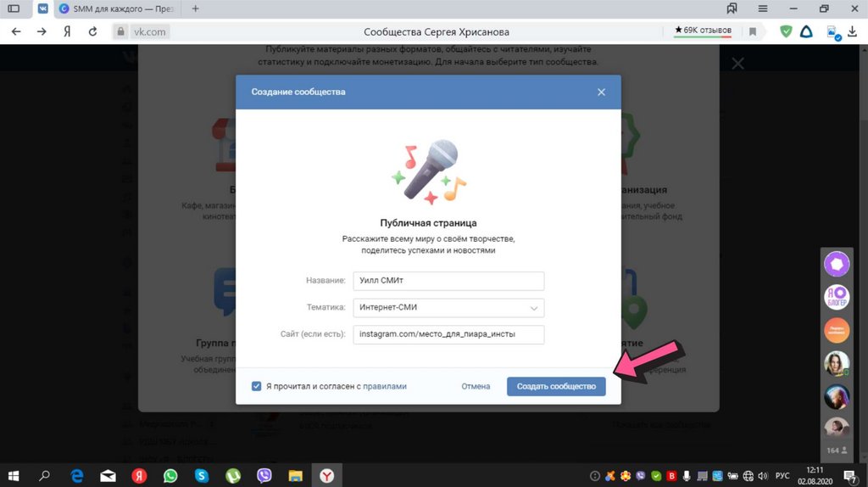Open Windows notification center icon

click(850, 475)
